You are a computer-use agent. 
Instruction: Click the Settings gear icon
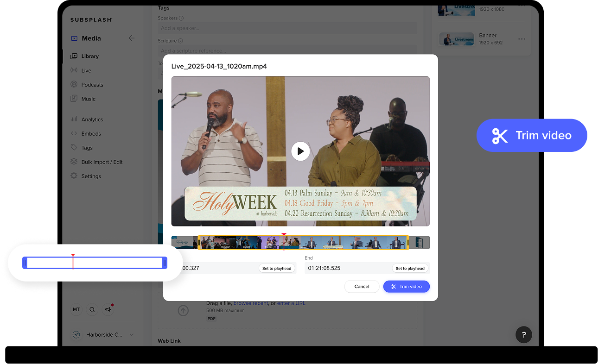click(x=74, y=176)
